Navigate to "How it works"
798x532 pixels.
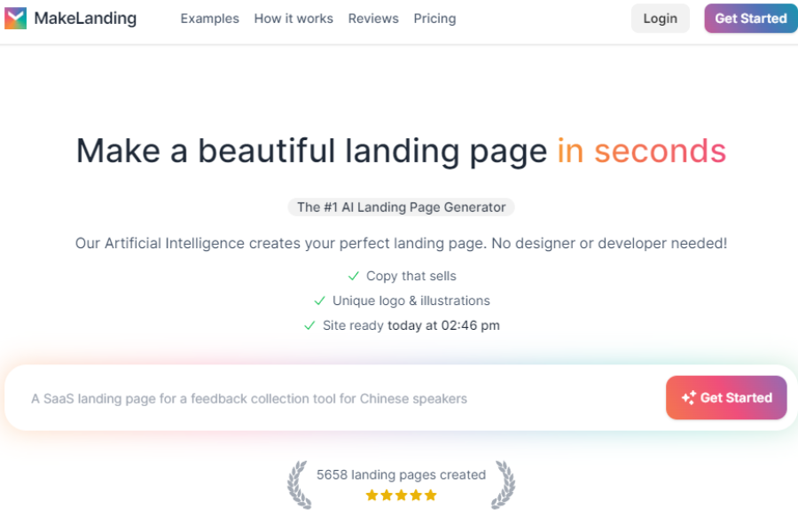point(293,18)
